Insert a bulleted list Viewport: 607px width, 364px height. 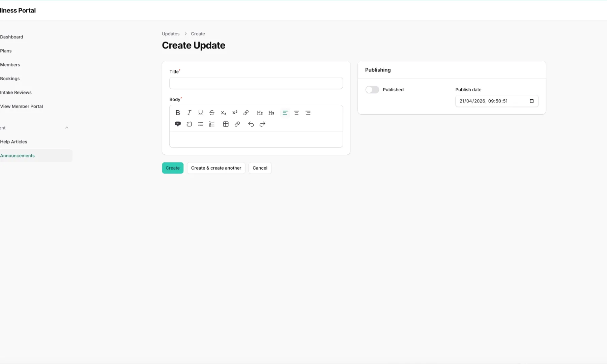click(200, 124)
